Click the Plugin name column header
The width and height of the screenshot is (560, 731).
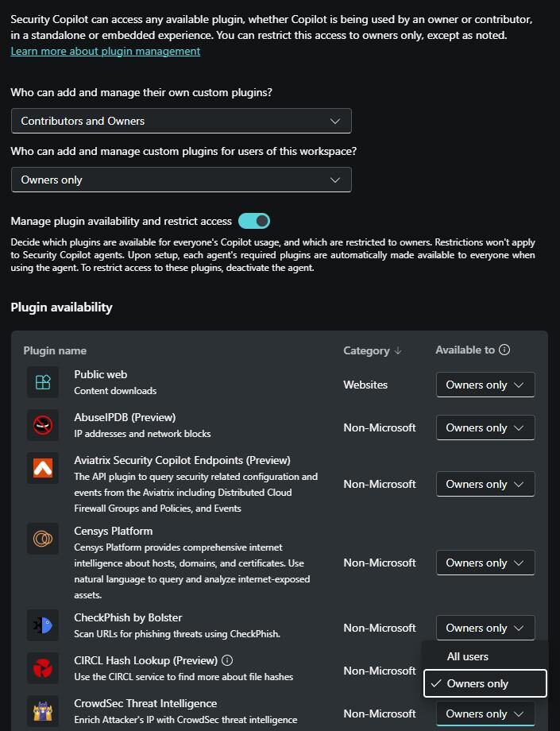tap(55, 350)
